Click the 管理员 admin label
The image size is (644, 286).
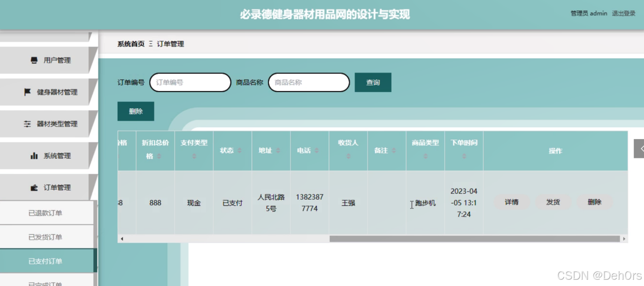(x=589, y=13)
